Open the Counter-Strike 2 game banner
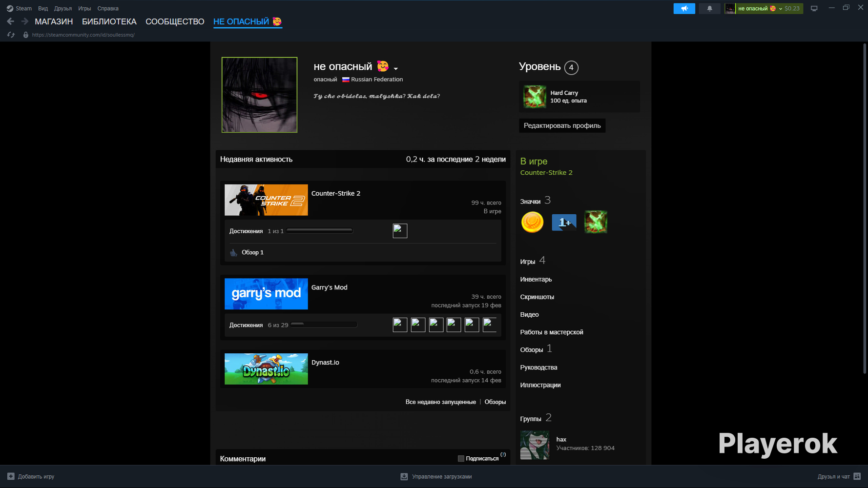Image resolution: width=868 pixels, height=488 pixels. click(266, 200)
